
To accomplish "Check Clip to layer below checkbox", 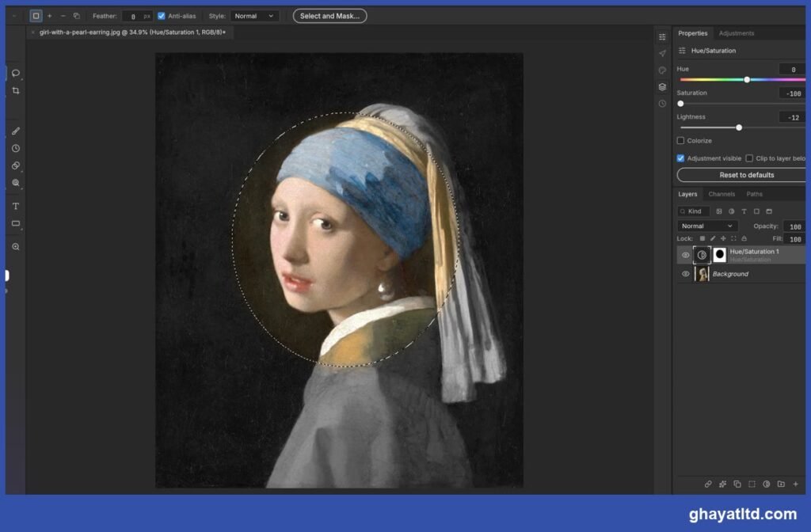I will (x=749, y=158).
